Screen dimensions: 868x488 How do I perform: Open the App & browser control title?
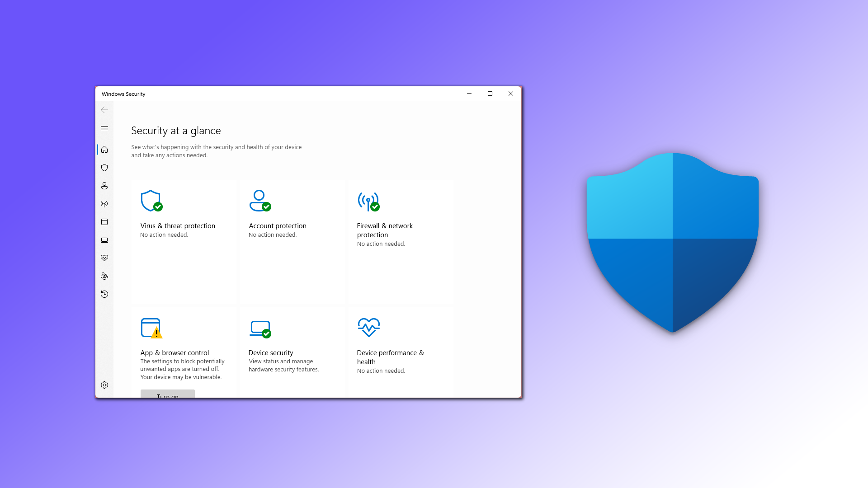[x=175, y=353]
